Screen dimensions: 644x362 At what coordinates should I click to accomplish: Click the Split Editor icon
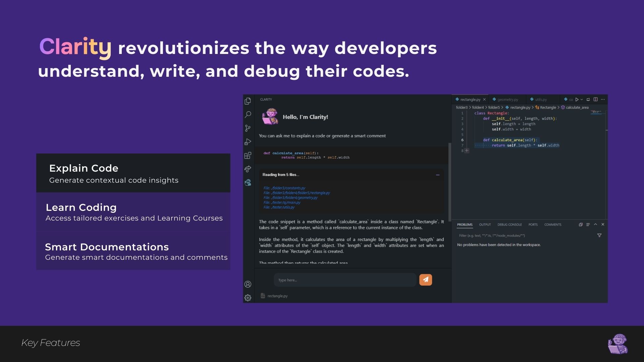pyautogui.click(x=595, y=100)
